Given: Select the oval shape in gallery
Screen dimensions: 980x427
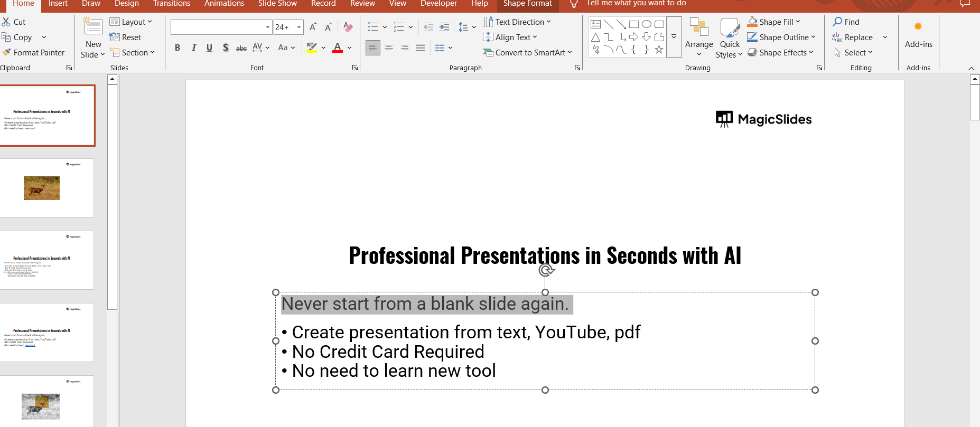Looking at the screenshot, I should pyautogui.click(x=646, y=24).
